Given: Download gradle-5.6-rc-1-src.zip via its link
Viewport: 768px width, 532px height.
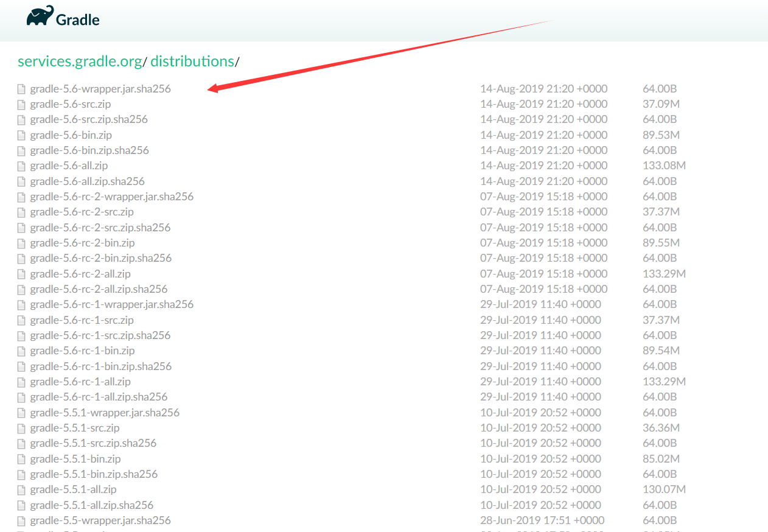Looking at the screenshot, I should coord(82,320).
